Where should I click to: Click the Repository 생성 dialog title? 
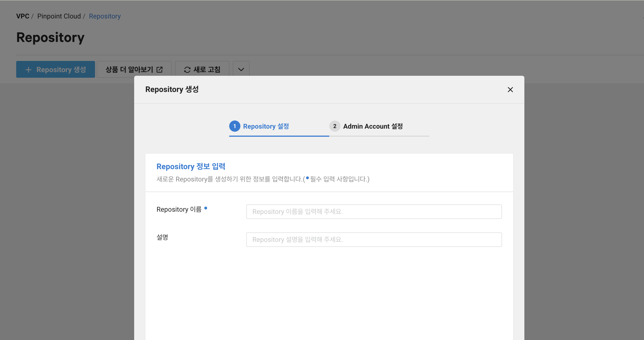click(172, 89)
